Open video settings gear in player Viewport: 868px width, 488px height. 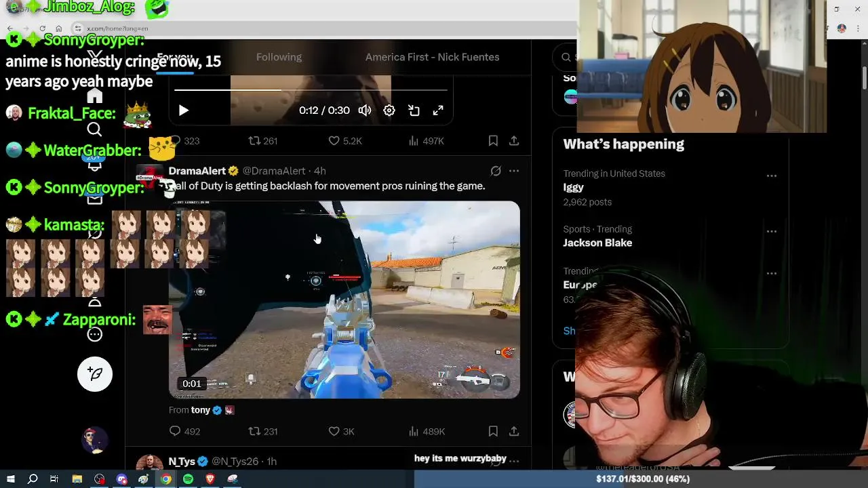[x=389, y=110]
